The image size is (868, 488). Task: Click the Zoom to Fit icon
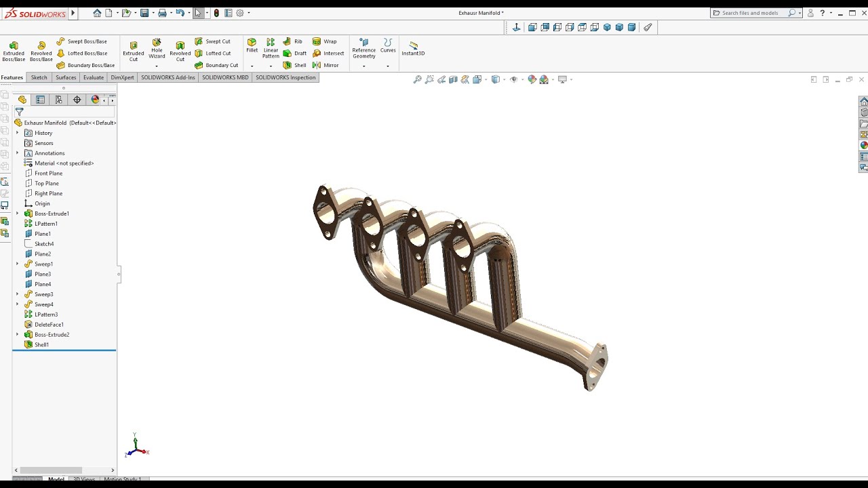pyautogui.click(x=418, y=79)
